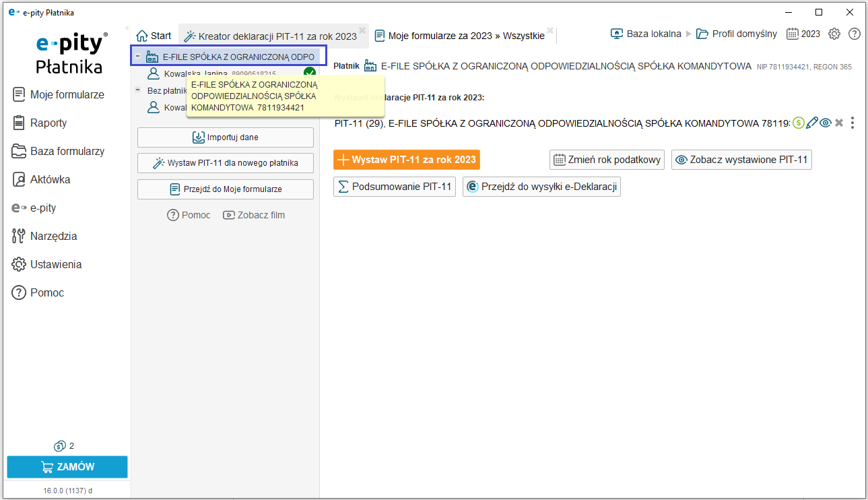Open Aktówka in the sidebar
This screenshot has width=868, height=500.
(41, 180)
